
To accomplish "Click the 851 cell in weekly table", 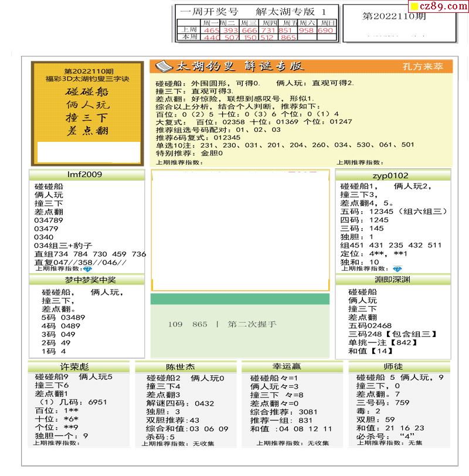I will (287, 30).
